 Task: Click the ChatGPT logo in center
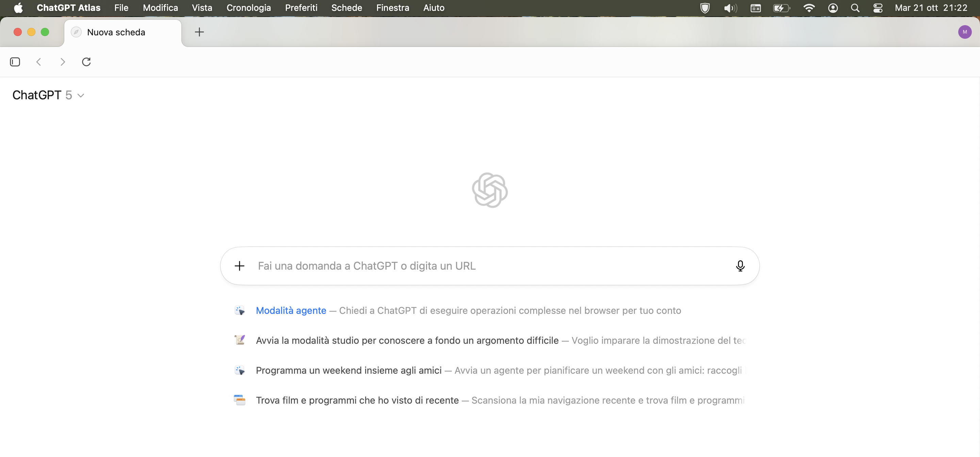click(490, 190)
